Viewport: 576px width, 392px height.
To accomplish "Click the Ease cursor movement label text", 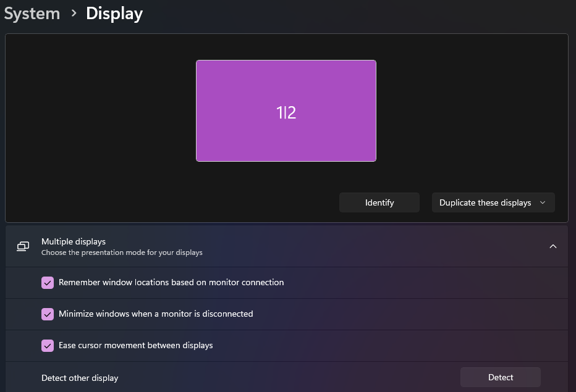I will pyautogui.click(x=135, y=345).
